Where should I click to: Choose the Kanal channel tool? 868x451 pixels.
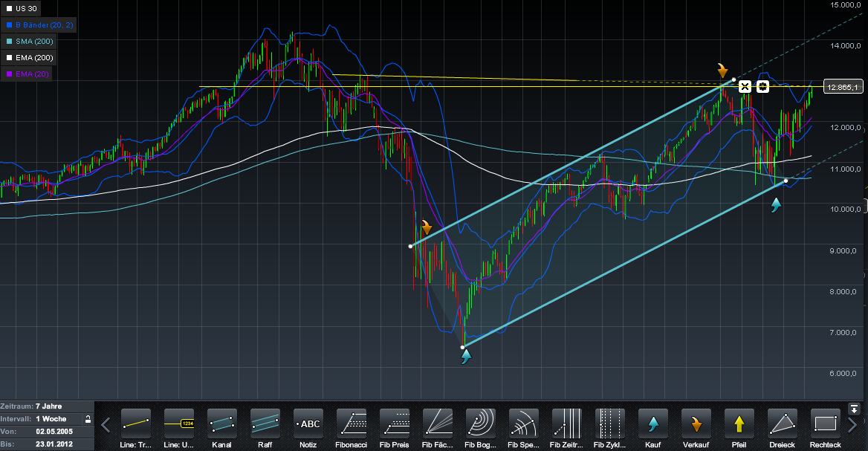point(222,424)
